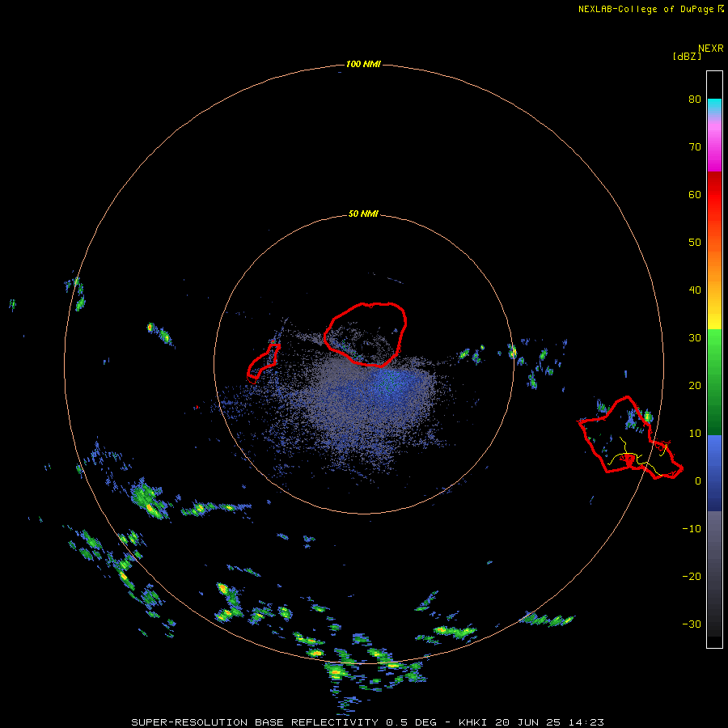Click the 50 value on the dBZ scale
Screen dimensions: 728x728
[x=695, y=243]
